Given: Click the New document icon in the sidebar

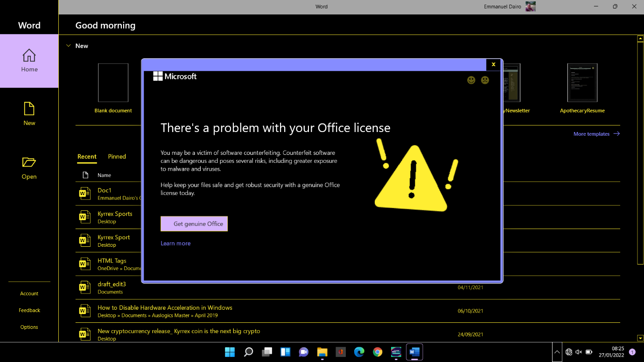Looking at the screenshot, I should [29, 108].
